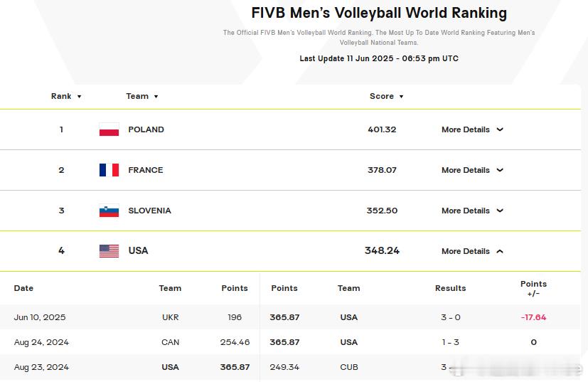
Task: Click the Poland flag icon
Action: pos(109,129)
